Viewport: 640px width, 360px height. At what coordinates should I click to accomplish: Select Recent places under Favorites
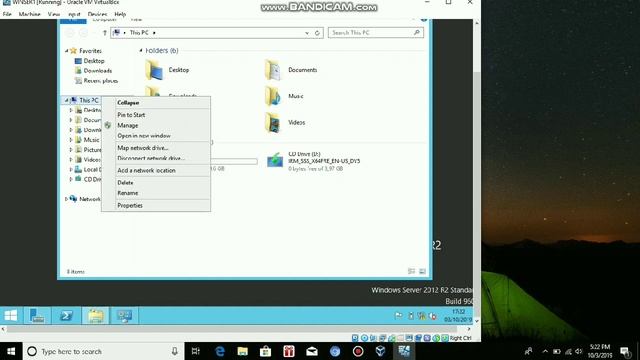click(100, 81)
